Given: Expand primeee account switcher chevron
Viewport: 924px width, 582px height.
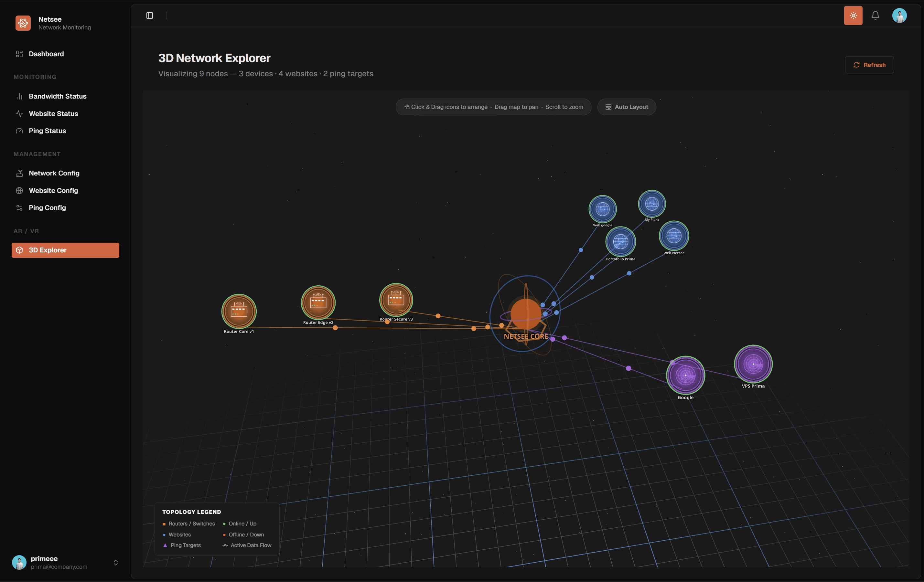Looking at the screenshot, I should click(x=115, y=562).
